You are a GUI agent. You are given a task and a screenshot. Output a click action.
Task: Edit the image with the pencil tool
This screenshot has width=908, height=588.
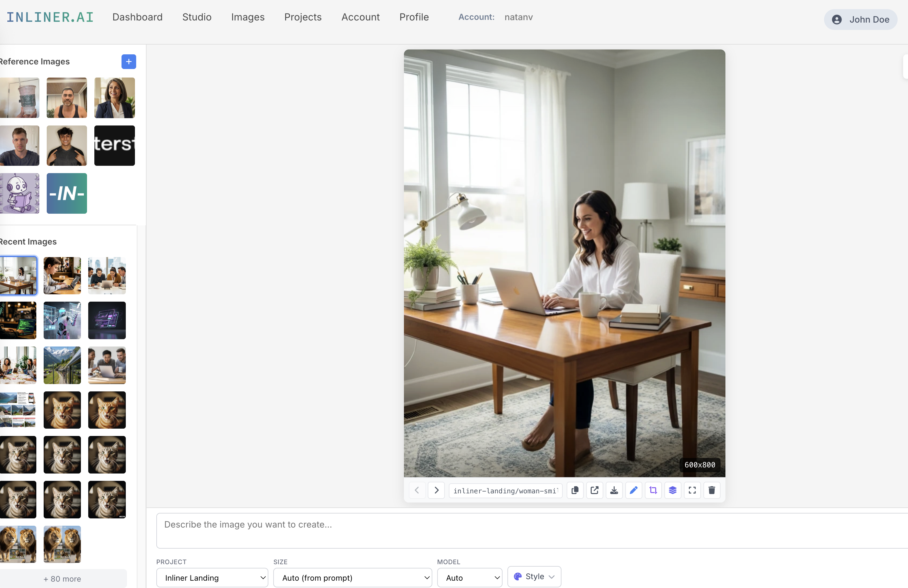[634, 490]
